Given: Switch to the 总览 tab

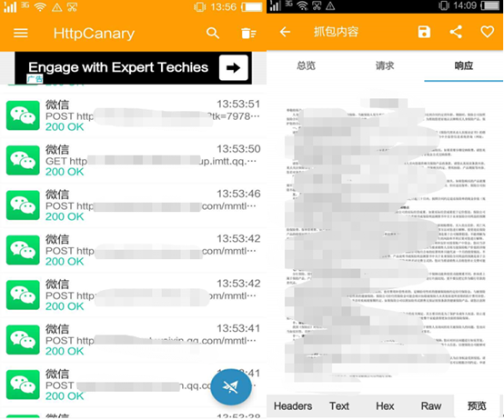Looking at the screenshot, I should [x=306, y=65].
